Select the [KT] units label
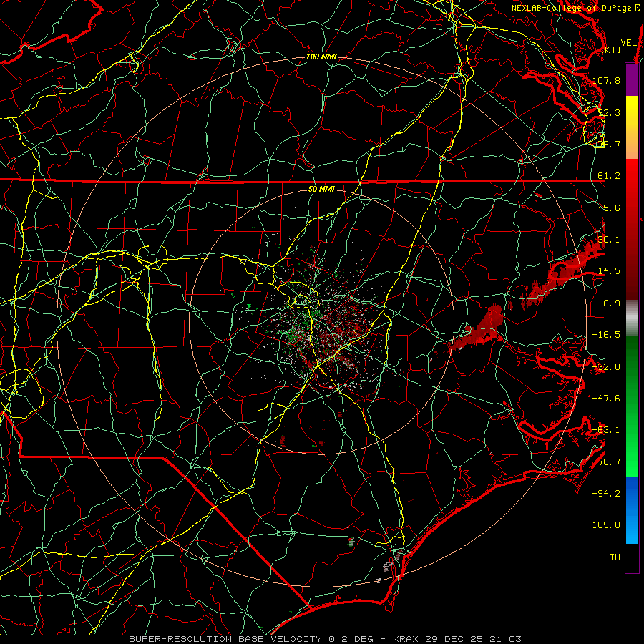The height and width of the screenshot is (644, 644). (611, 49)
